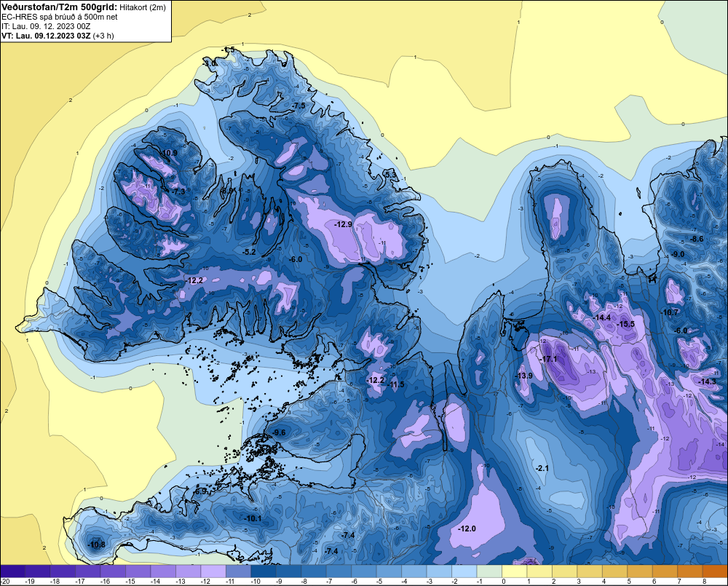The width and height of the screenshot is (728, 586).
Task: Click the '(+3 h)' forecast offset
Action: 103,36
